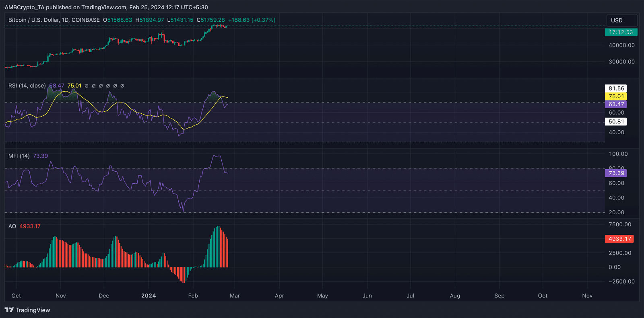Click the AO indicator label
This screenshot has height=318, width=644.
[x=12, y=226]
